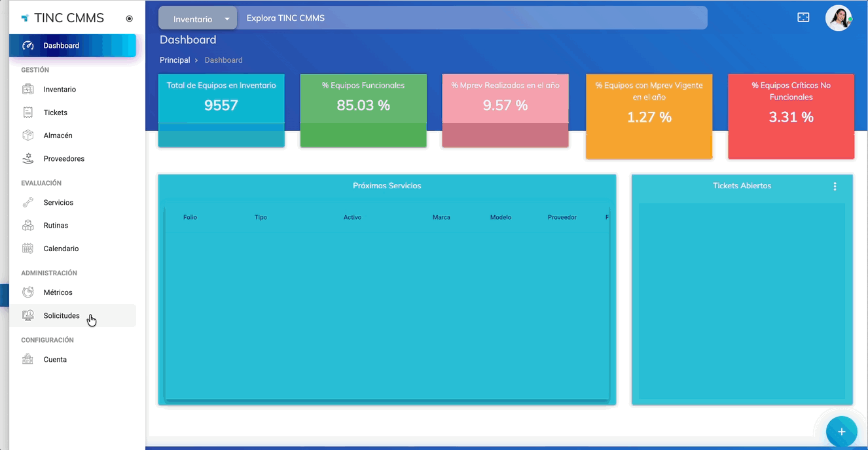Open user profile avatar menu
The image size is (868, 450).
838,18
